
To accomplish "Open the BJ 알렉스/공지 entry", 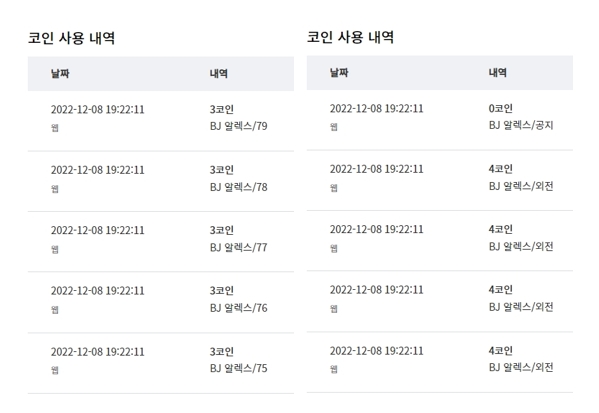I will click(521, 125).
